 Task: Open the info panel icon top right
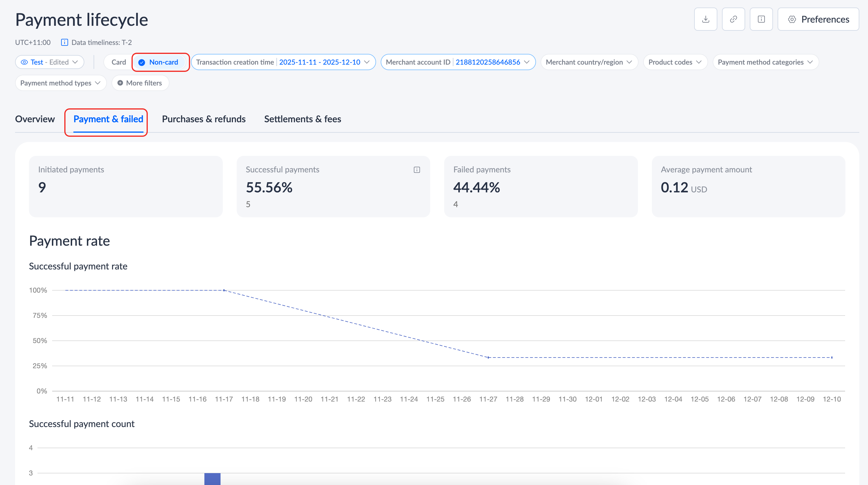point(761,19)
